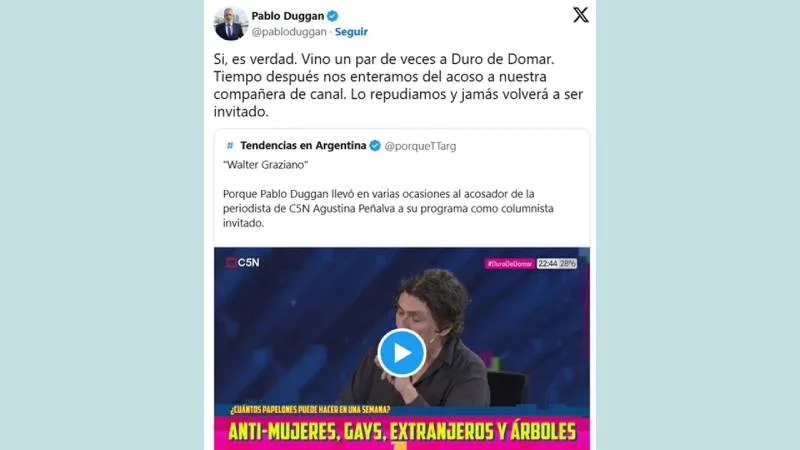Open the @pabloduggan handle
This screenshot has width=800, height=450.
[289, 32]
